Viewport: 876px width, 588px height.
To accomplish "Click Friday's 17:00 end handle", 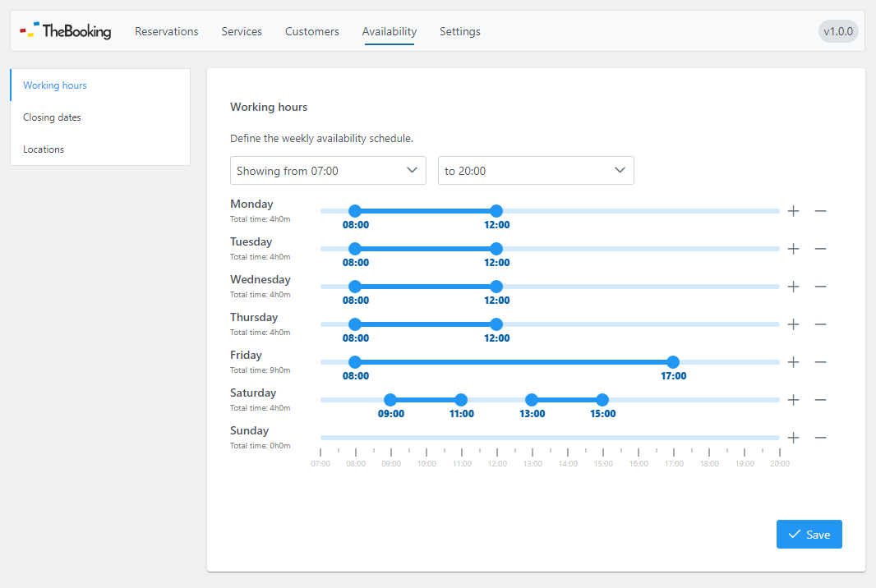I will (673, 362).
